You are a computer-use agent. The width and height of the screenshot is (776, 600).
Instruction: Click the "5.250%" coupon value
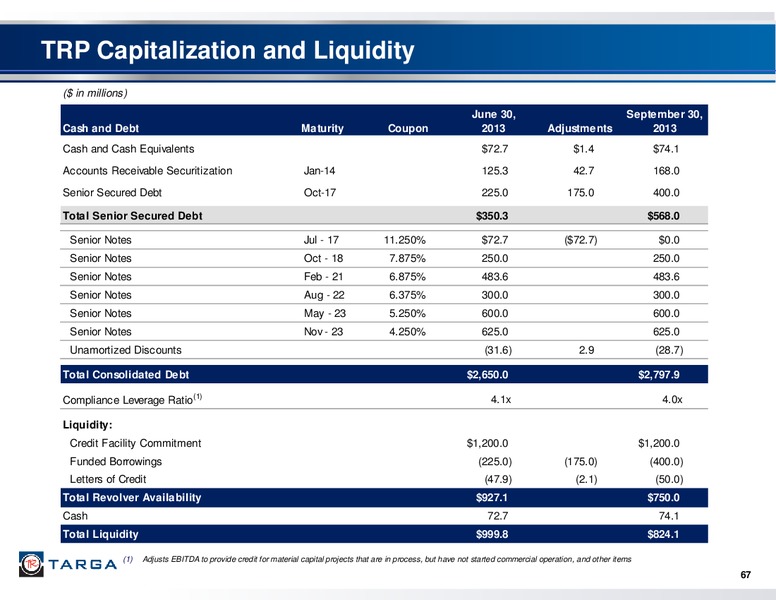[x=407, y=313]
